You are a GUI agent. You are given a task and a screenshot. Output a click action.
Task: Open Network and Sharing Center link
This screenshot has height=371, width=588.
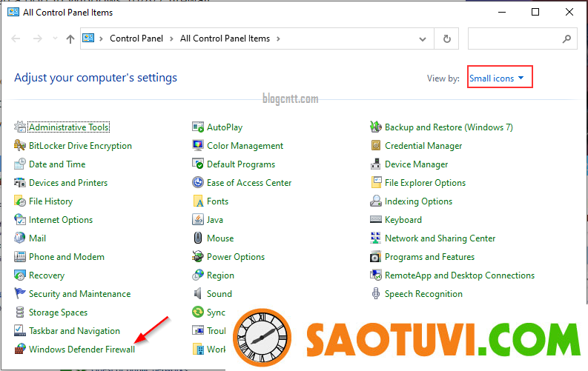pos(440,238)
